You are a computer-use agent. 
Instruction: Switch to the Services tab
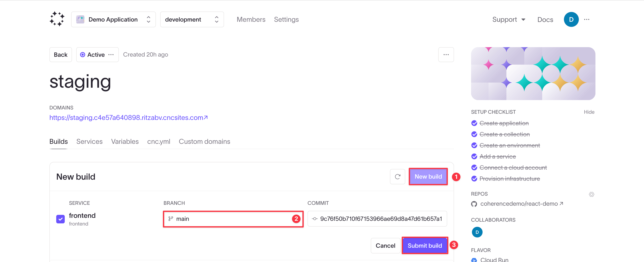[x=89, y=141]
